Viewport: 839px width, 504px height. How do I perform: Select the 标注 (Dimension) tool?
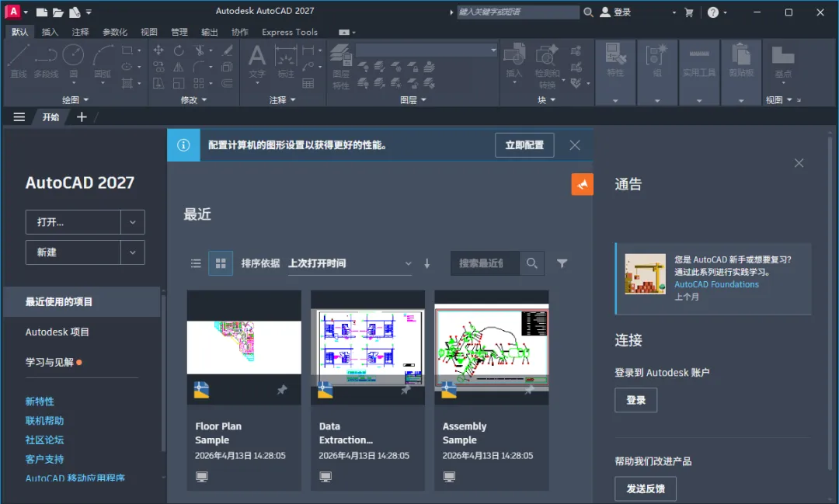286,61
